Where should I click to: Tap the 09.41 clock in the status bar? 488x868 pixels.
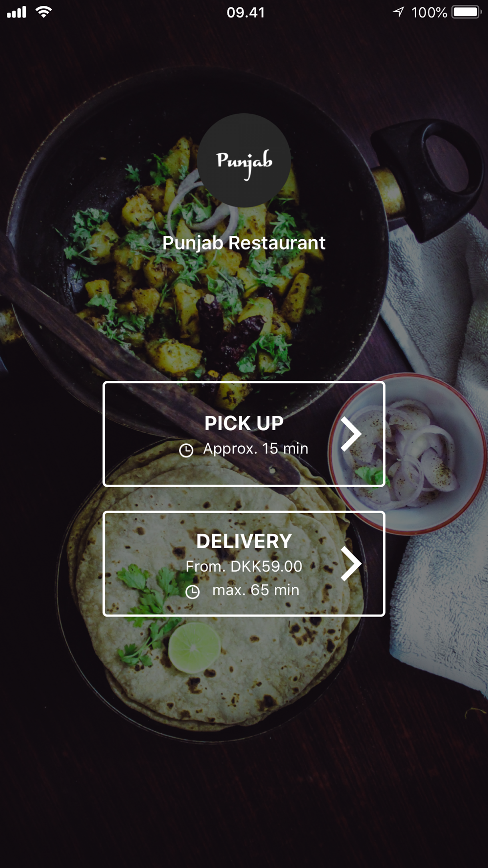pyautogui.click(x=246, y=12)
